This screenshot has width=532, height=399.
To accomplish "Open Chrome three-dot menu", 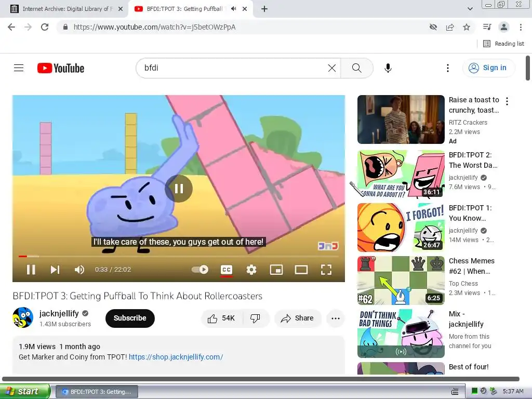I will click(x=521, y=27).
